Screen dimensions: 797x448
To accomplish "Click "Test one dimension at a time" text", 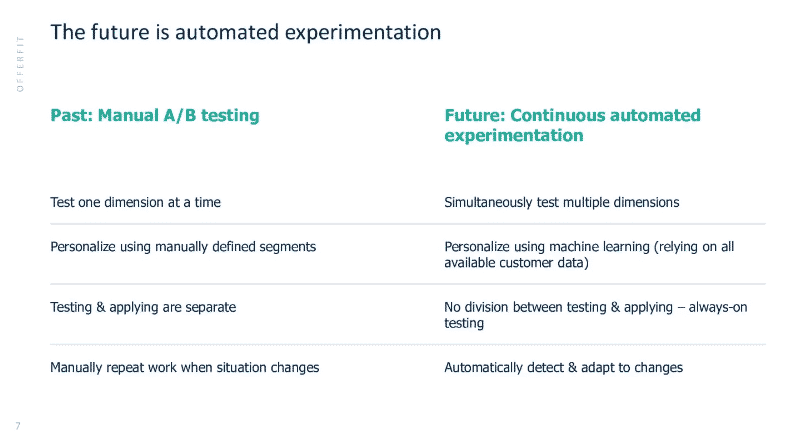I will click(135, 202).
